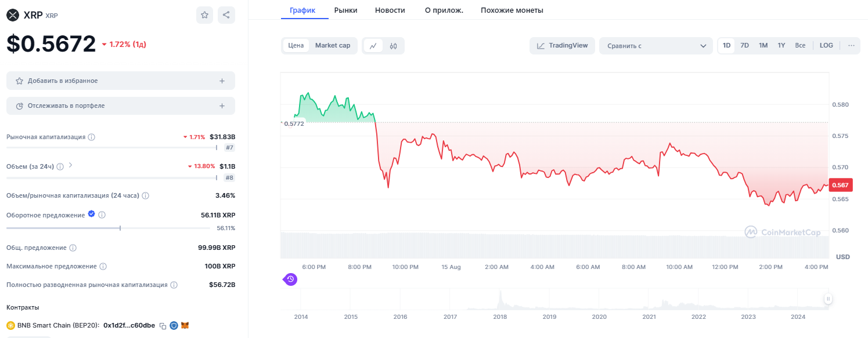
Task: Go to the Рынки tab
Action: point(345,10)
